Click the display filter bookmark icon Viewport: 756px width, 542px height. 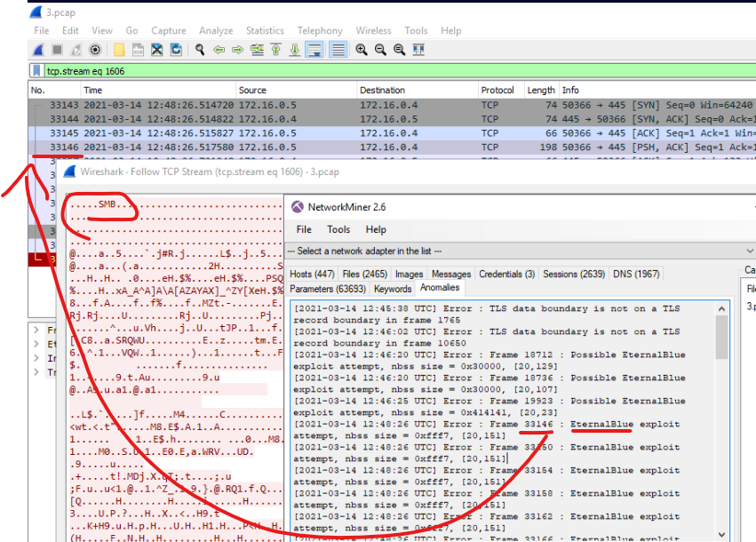pyautogui.click(x=36, y=70)
